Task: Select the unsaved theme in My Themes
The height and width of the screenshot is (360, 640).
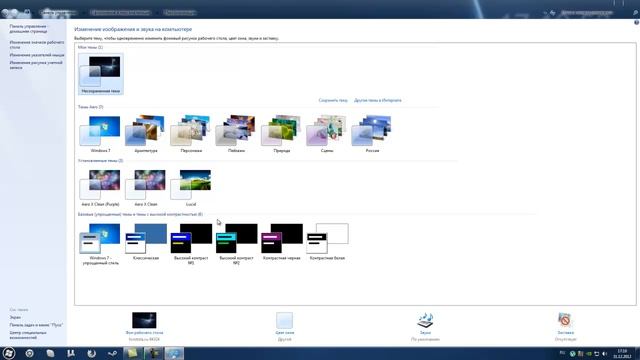Action: pos(100,74)
